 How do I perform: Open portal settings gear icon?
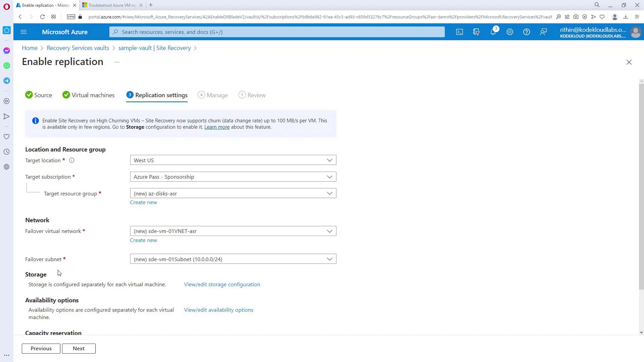509,32
